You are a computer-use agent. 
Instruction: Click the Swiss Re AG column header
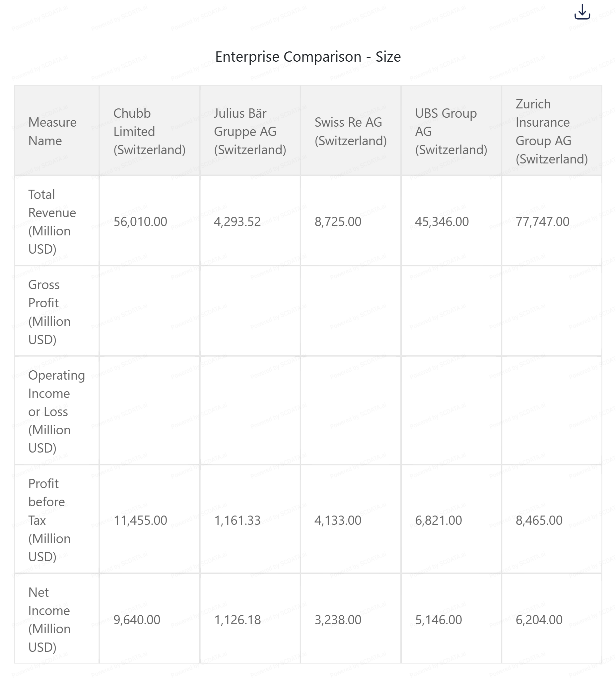pyautogui.click(x=350, y=132)
